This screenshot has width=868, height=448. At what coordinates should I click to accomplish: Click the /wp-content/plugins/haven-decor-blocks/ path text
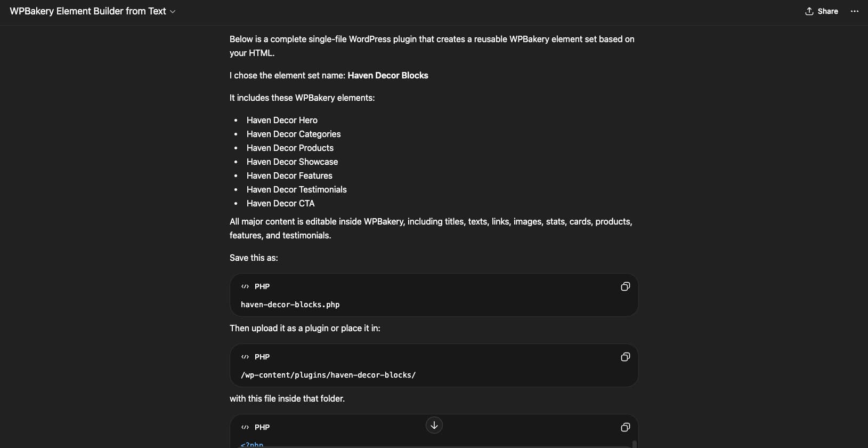328,375
